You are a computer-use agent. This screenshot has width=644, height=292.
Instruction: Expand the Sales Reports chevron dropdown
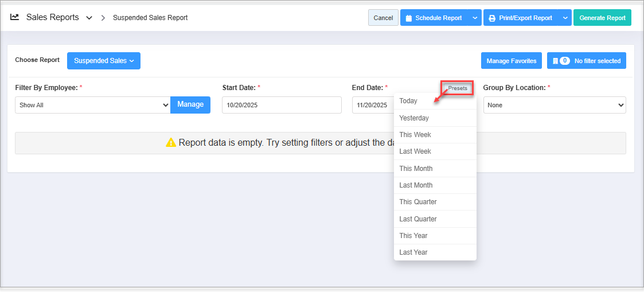(x=89, y=18)
